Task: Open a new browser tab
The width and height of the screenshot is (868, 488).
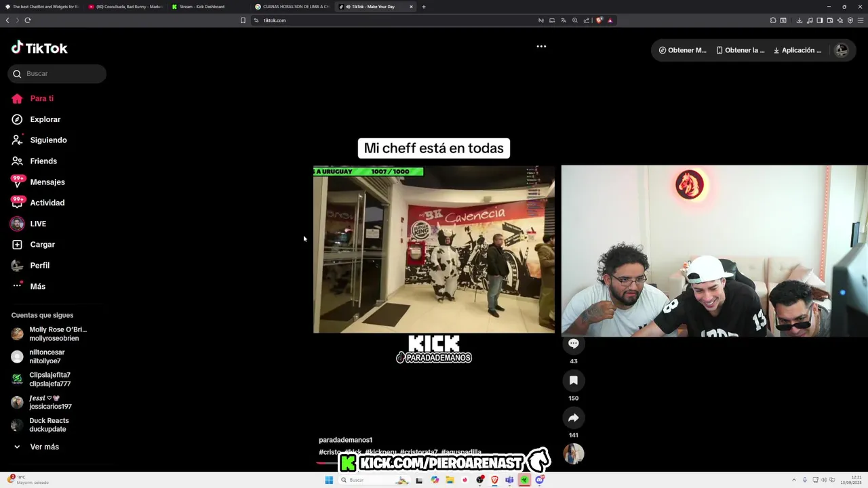Action: coord(424,7)
